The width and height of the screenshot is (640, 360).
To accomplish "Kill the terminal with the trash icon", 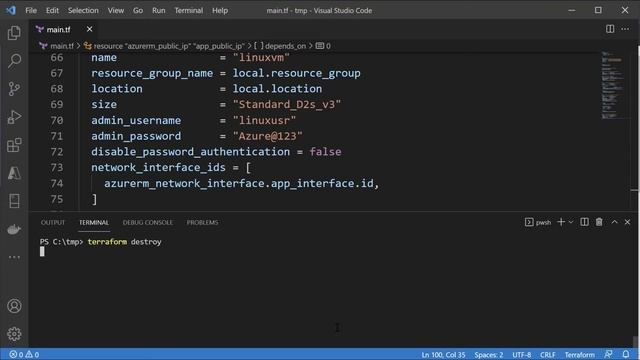I will (x=599, y=222).
